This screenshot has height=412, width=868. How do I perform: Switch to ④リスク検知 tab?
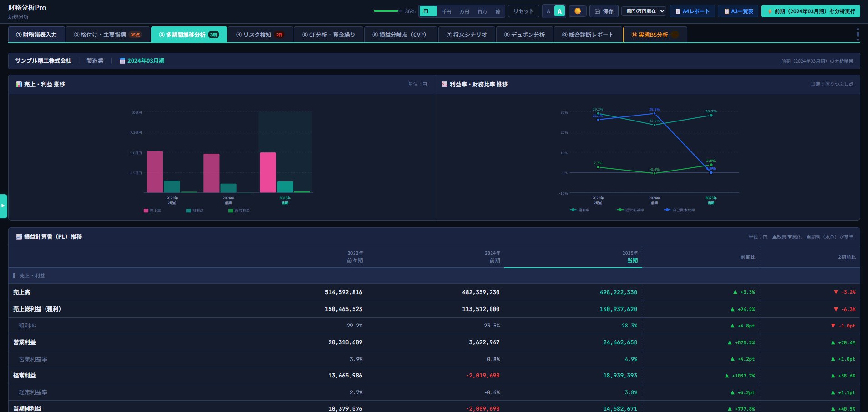[x=260, y=35]
